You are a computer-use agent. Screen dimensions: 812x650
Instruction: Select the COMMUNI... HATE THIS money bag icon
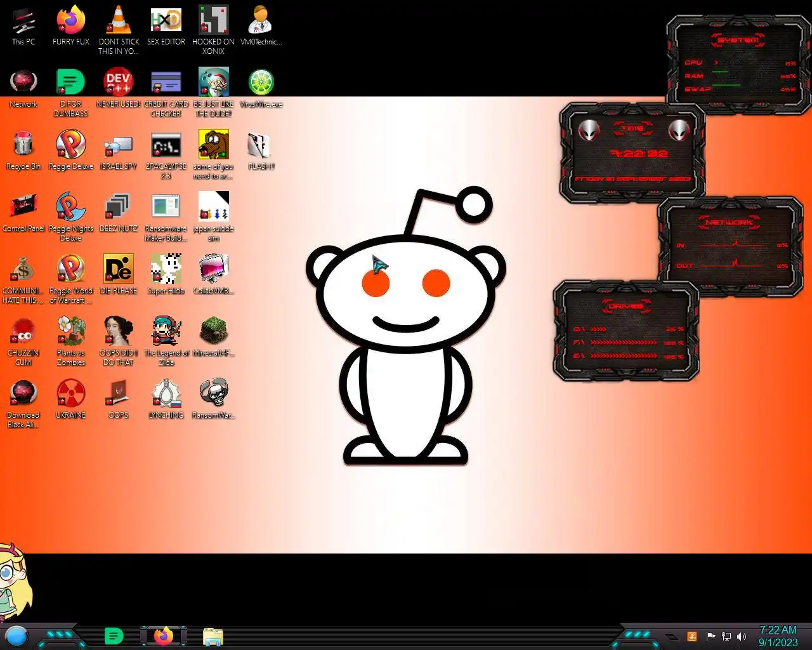[x=23, y=279]
